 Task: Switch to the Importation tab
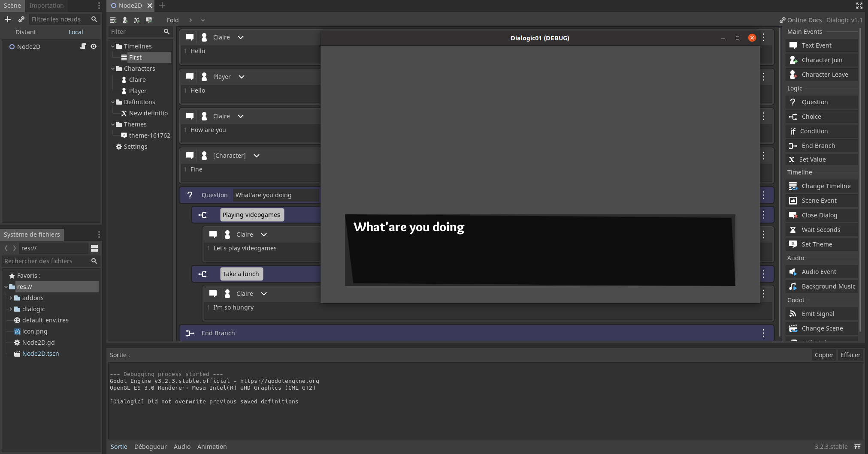[46, 6]
